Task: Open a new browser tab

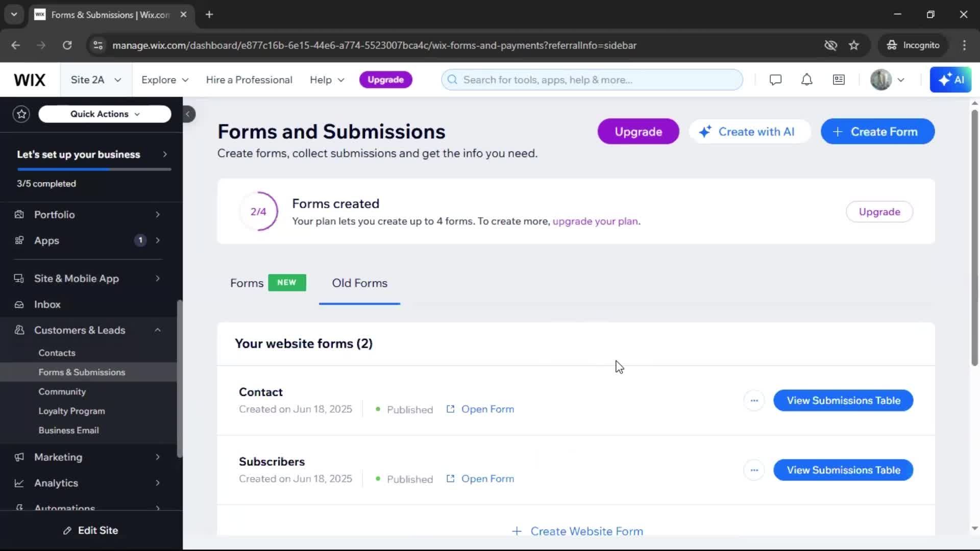Action: click(x=209, y=14)
